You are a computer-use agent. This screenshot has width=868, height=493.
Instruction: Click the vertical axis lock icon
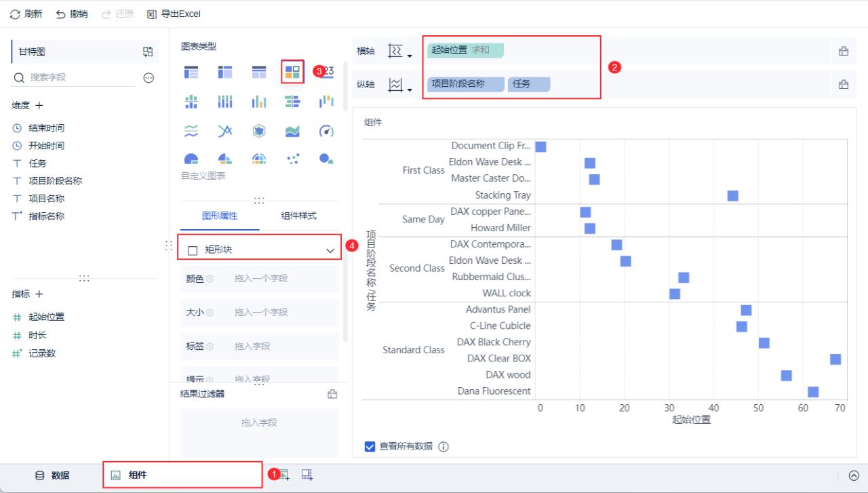844,85
